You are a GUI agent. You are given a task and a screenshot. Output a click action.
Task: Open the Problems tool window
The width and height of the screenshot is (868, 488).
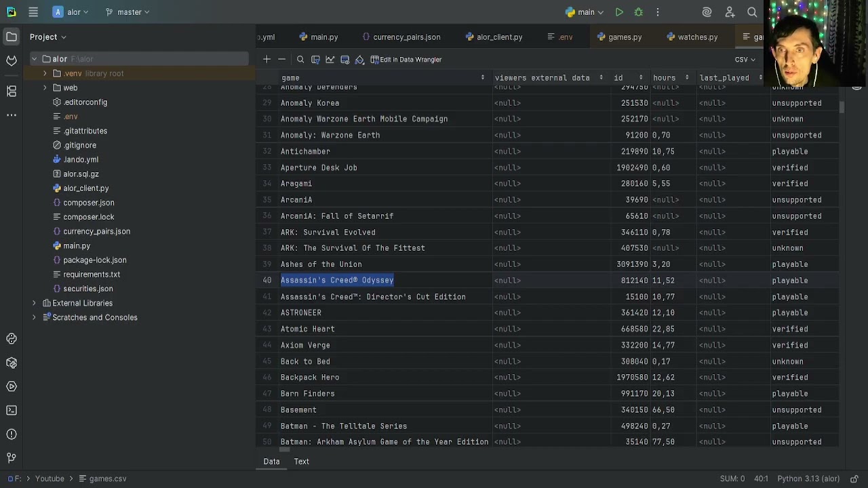(12, 434)
